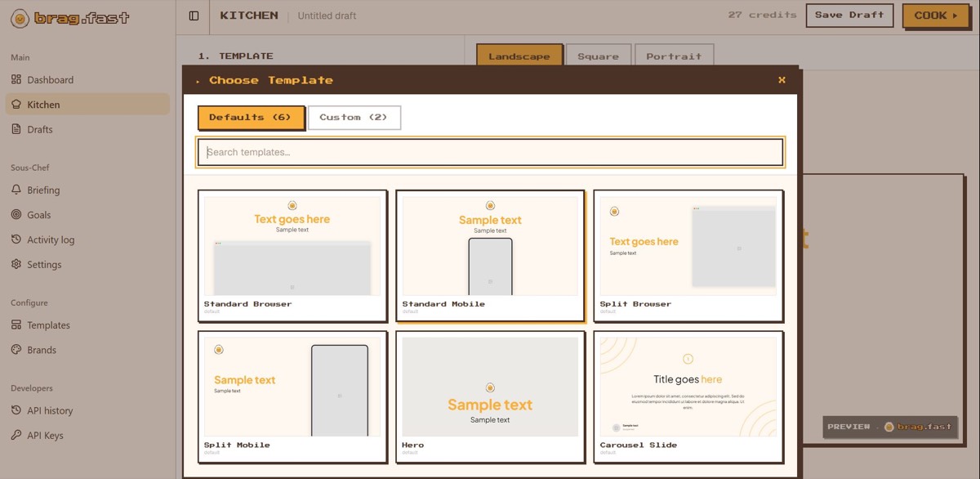
Task: Open Drafts in the sidebar
Action: tap(87, 129)
